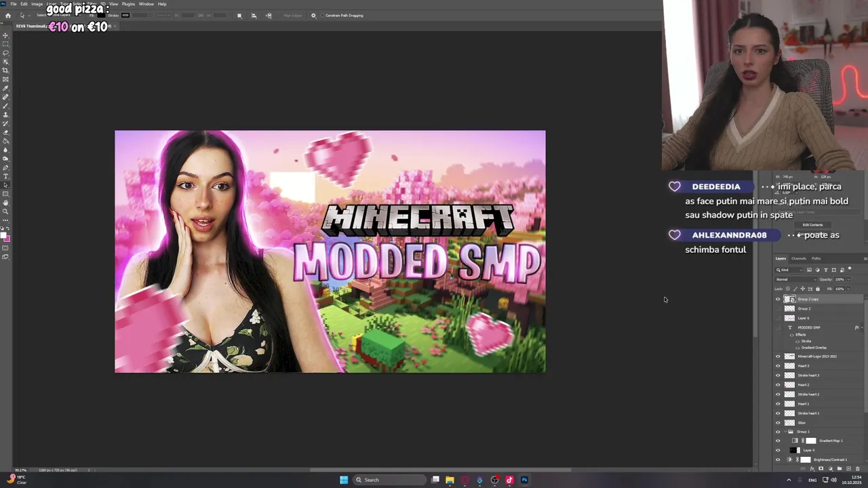Select the Crop tool
Image resolution: width=868 pixels, height=488 pixels.
tap(5, 70)
